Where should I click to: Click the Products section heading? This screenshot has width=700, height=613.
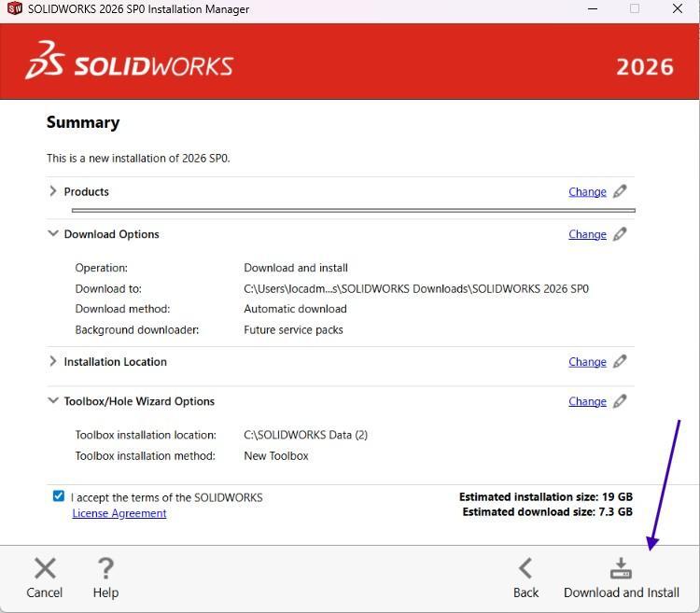[86, 192]
